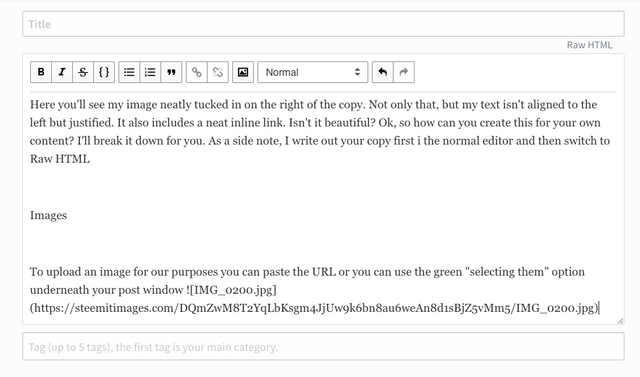Add a hyperlink with the link icon
The width and height of the screenshot is (640, 377).
pos(197,72)
